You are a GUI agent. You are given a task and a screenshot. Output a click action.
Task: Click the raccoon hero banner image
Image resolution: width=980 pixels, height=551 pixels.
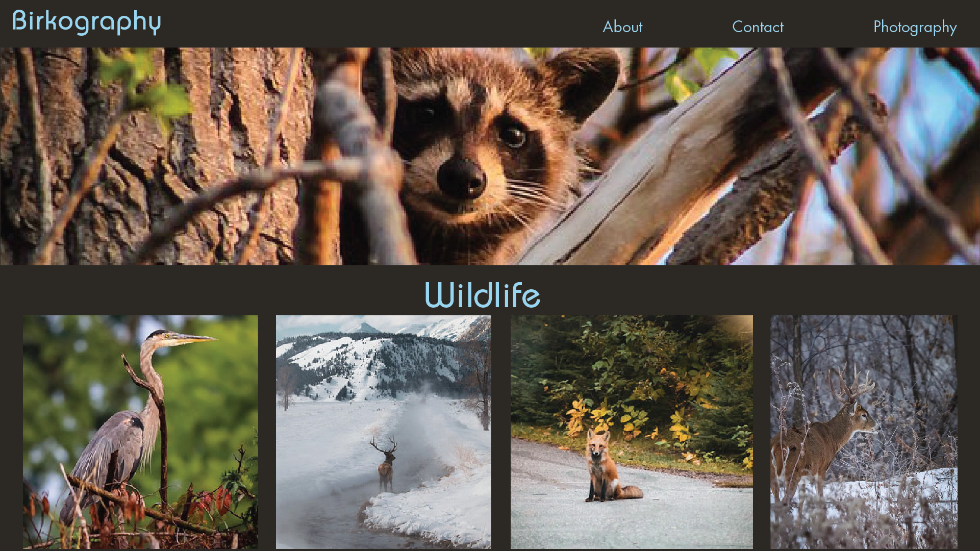pos(490,156)
